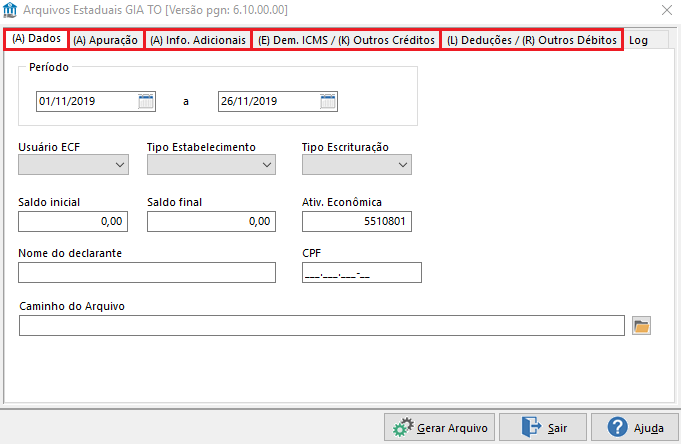Open calendar picker for end date 26/11/2019

328,102
